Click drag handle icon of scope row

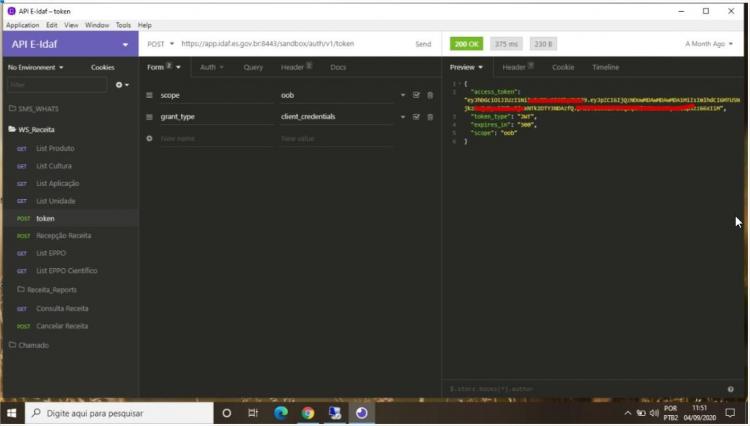(x=149, y=95)
